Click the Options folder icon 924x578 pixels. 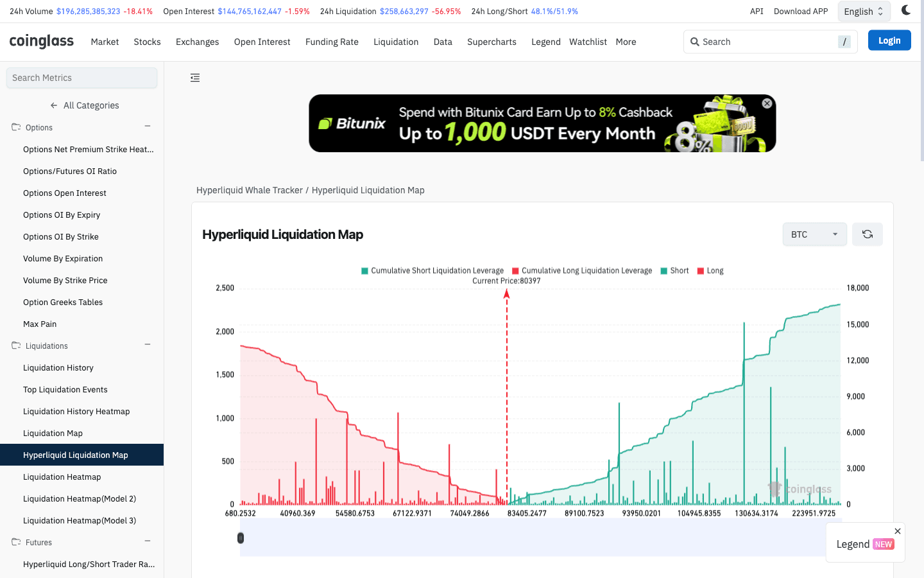[x=16, y=127]
